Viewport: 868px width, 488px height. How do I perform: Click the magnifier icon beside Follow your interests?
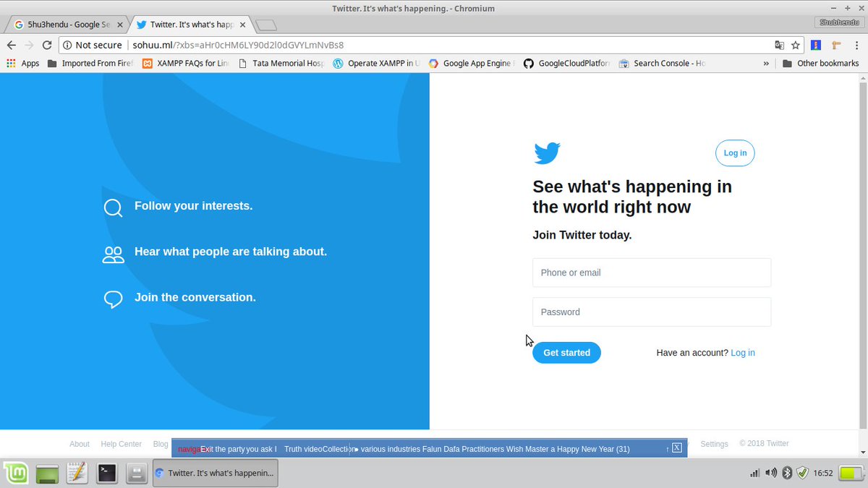113,208
